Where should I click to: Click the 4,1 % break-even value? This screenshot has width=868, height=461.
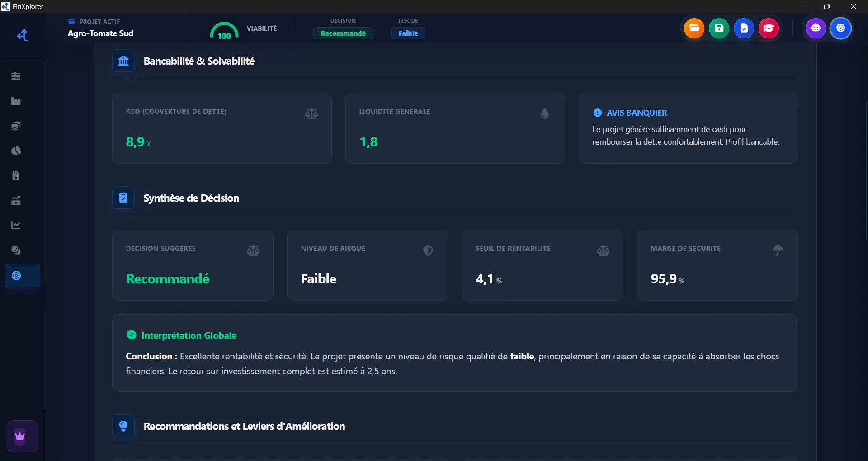click(489, 279)
